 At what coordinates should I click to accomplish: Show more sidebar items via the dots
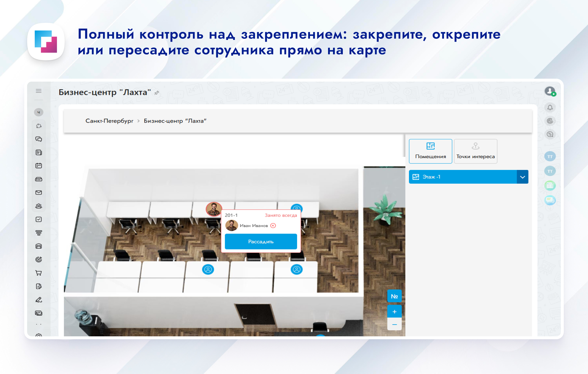[x=39, y=324]
